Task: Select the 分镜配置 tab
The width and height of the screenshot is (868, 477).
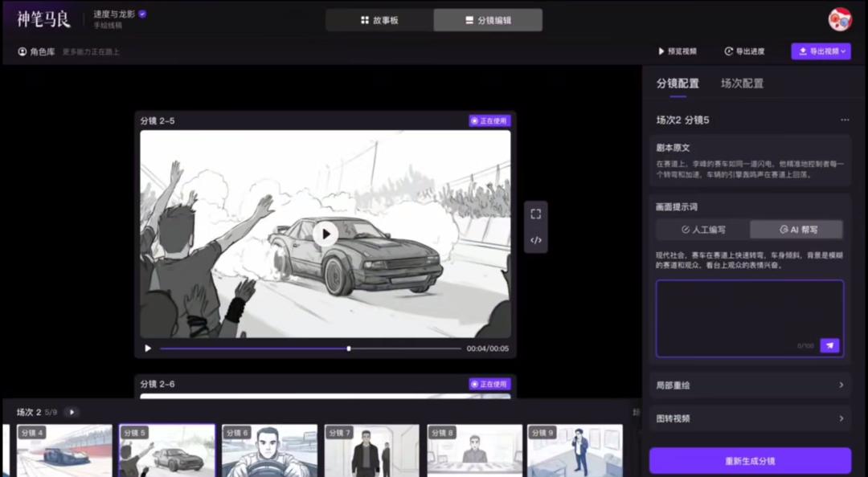Action: (x=678, y=84)
